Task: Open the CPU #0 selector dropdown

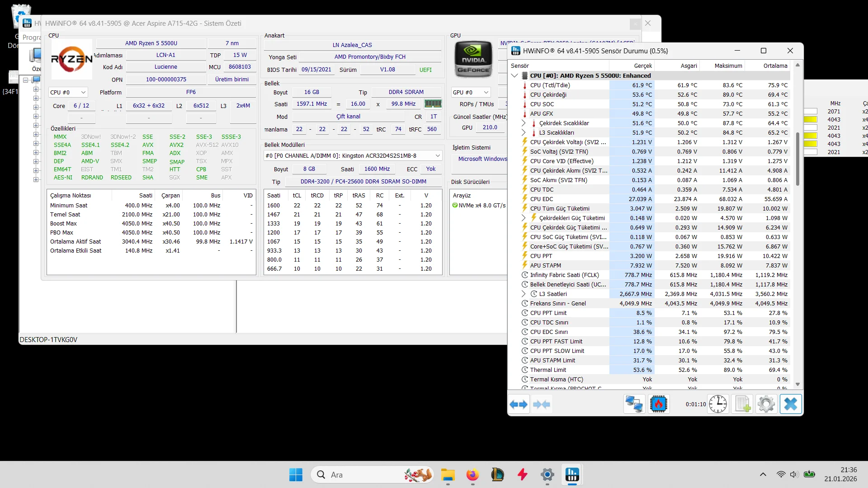Action: click(x=68, y=92)
